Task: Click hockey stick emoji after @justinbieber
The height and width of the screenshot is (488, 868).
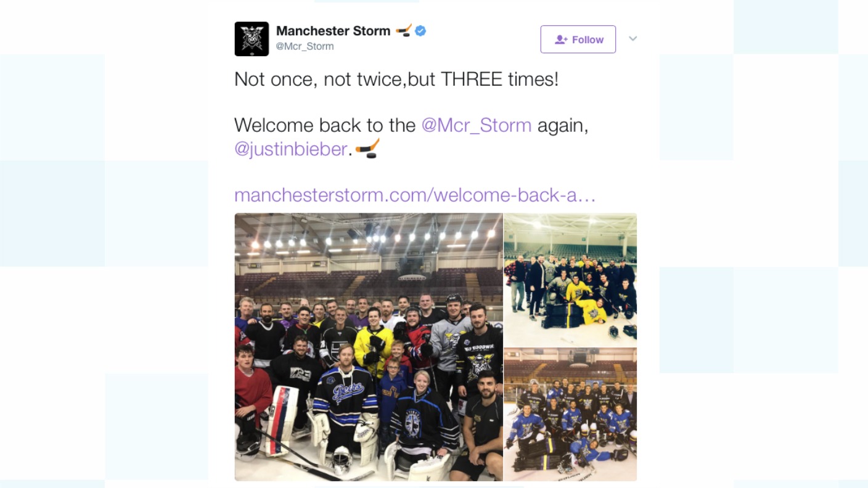Action: [367, 148]
